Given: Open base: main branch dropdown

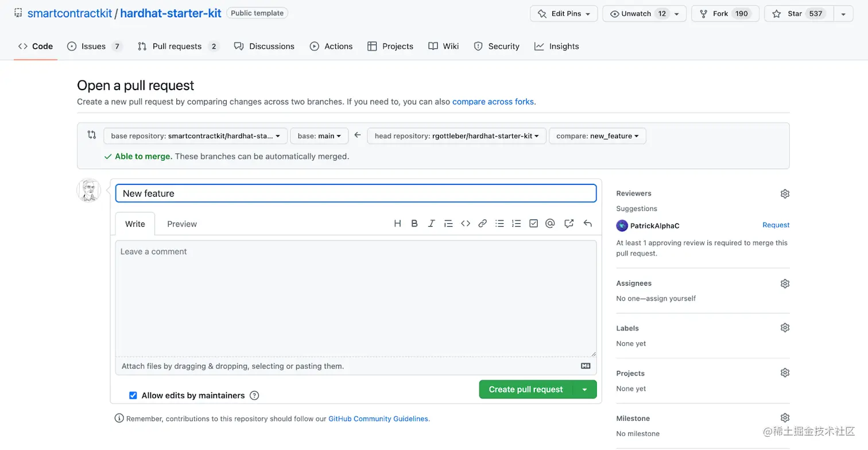Looking at the screenshot, I should [319, 136].
